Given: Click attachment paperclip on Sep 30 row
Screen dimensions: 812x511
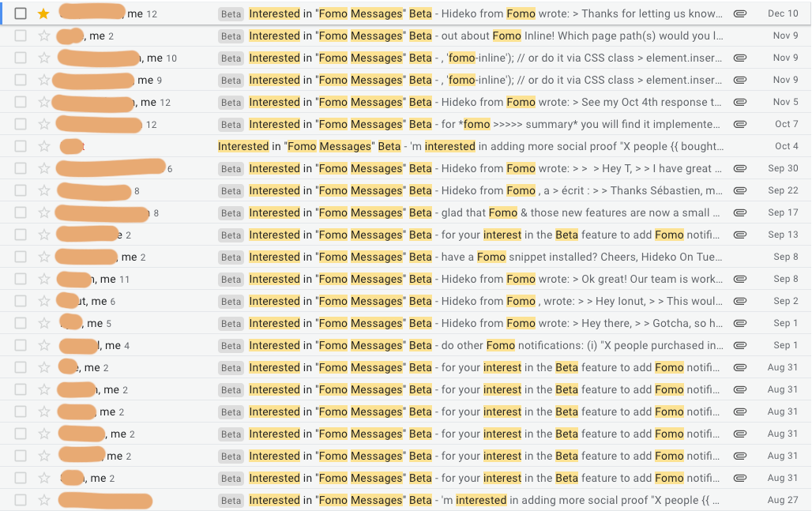Looking at the screenshot, I should 740,168.
